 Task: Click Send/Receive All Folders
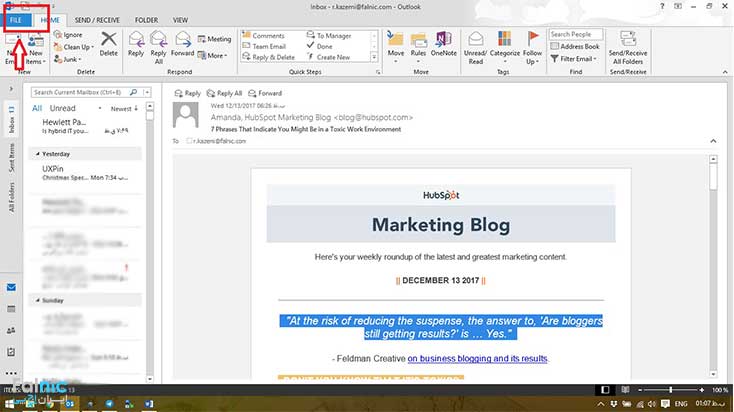pos(629,46)
